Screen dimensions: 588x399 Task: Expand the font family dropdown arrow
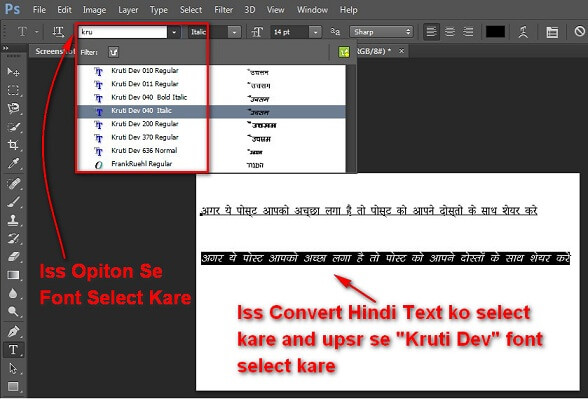174,32
